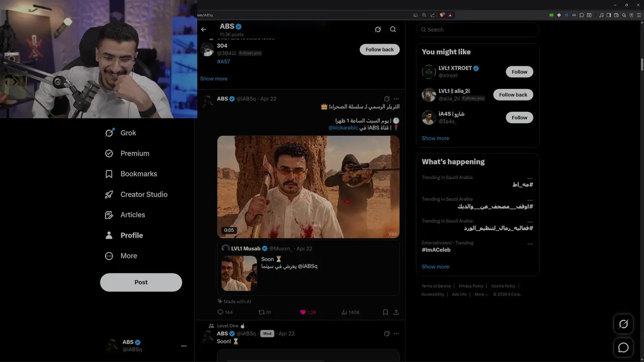Viewport: 644px width, 362px height.
Task: Open options for the first Saudi Arabia trend
Action: (x=530, y=178)
